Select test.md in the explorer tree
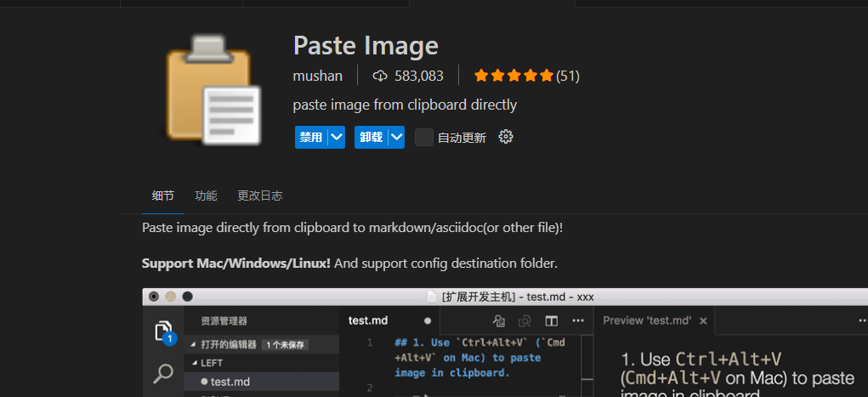 230,383
